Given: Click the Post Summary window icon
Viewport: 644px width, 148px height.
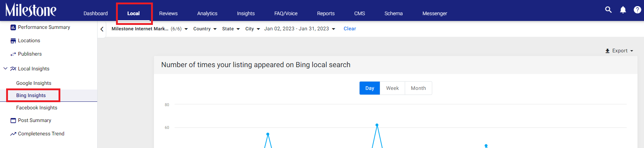Looking at the screenshot, I should coord(13,121).
